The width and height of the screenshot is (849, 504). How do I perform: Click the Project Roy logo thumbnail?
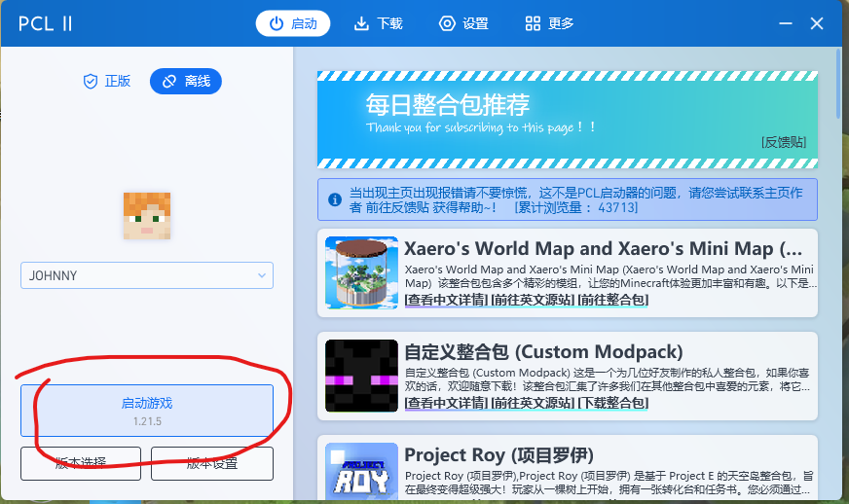[x=361, y=471]
